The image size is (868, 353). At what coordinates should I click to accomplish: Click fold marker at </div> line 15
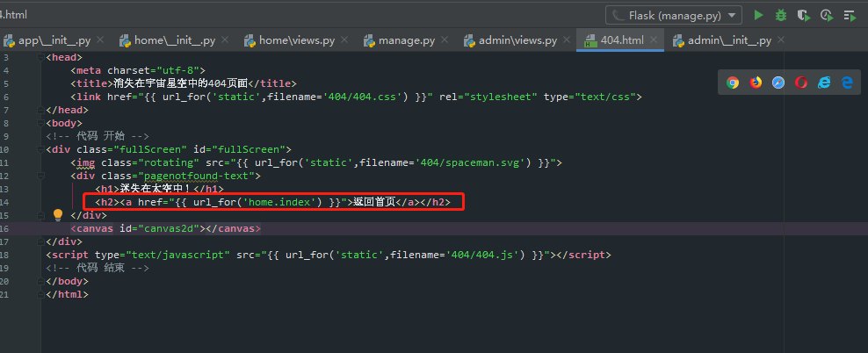click(40, 215)
